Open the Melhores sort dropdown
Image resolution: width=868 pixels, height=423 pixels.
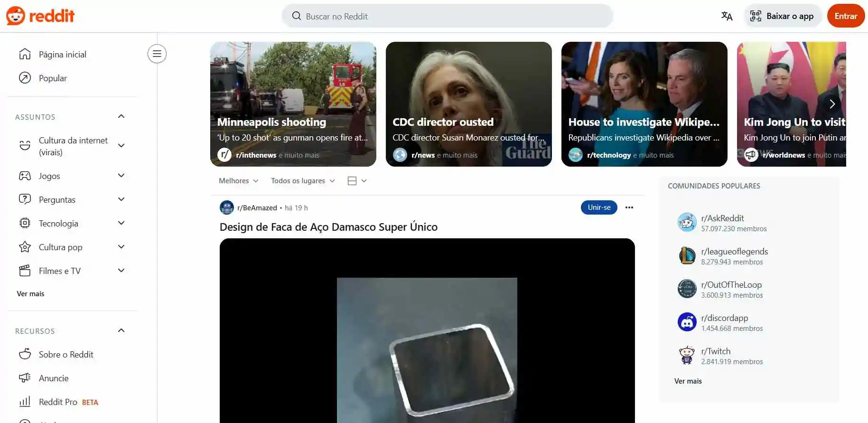coord(238,181)
